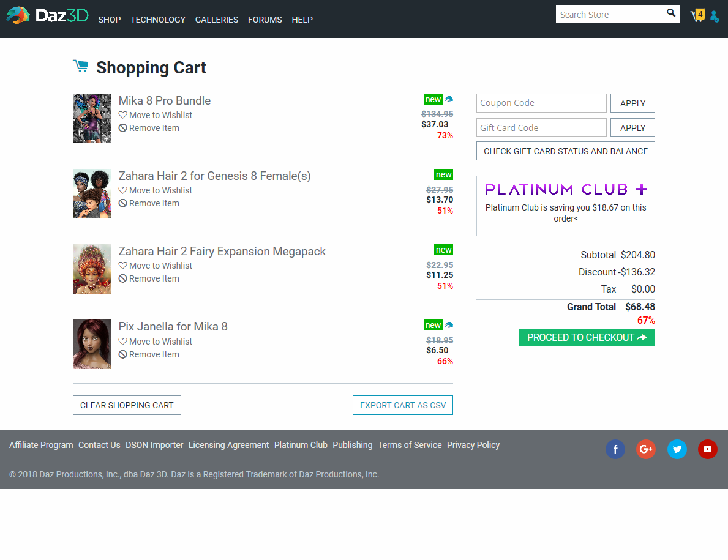Open the FORUMS menu
Screen dimensions: 728x560
coord(265,20)
